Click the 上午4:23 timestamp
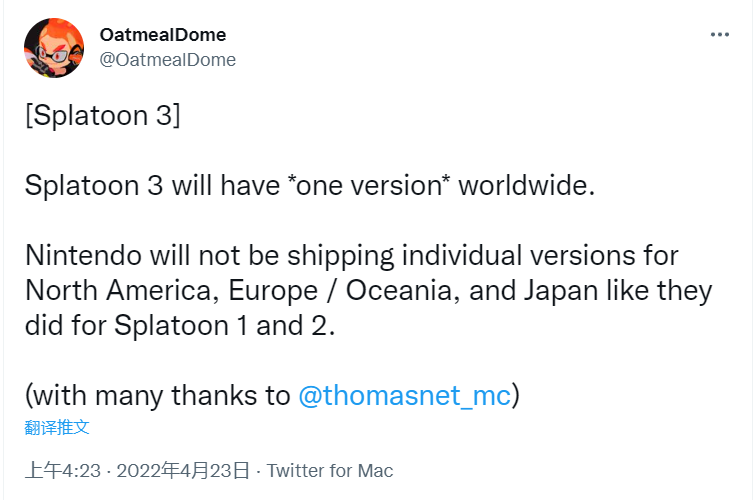This screenshot has height=500, width=754. (63, 470)
